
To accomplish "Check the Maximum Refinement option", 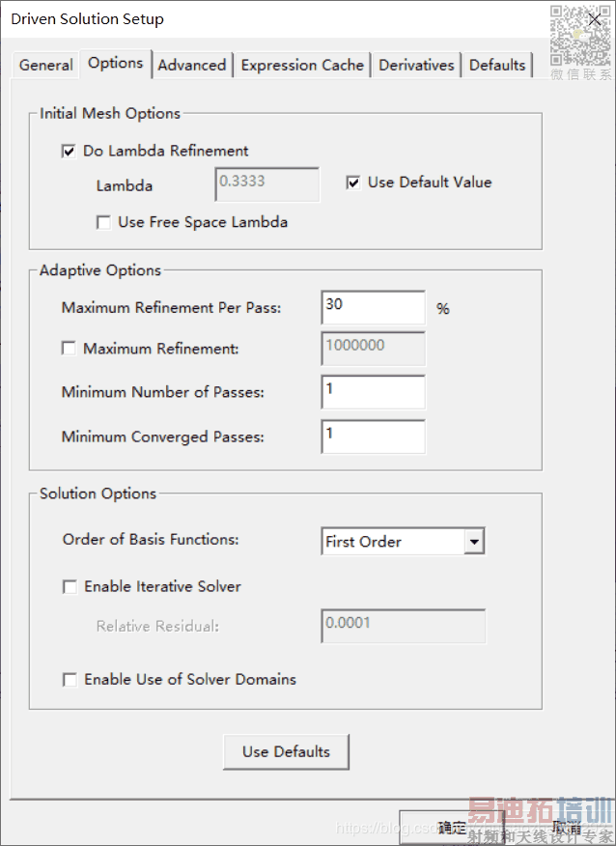I will click(x=69, y=349).
